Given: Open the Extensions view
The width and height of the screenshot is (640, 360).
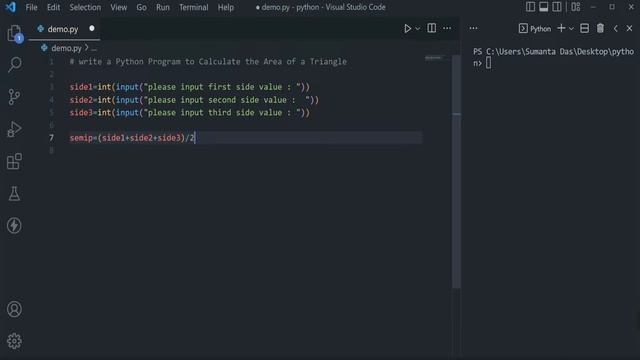Looking at the screenshot, I should [x=14, y=161].
